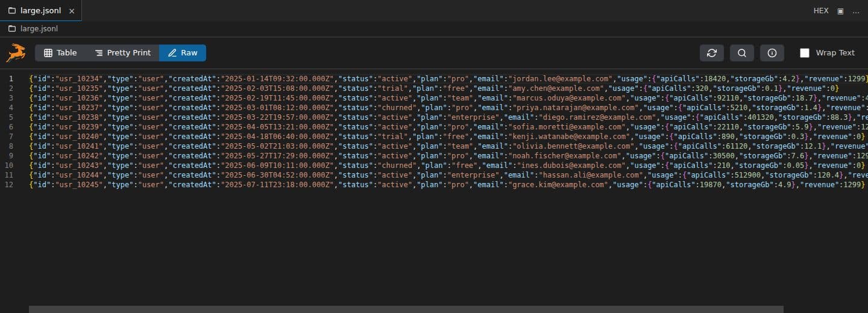This screenshot has width=868, height=313.
Task: Click the jordan.lee@example.com email
Action: [560, 79]
